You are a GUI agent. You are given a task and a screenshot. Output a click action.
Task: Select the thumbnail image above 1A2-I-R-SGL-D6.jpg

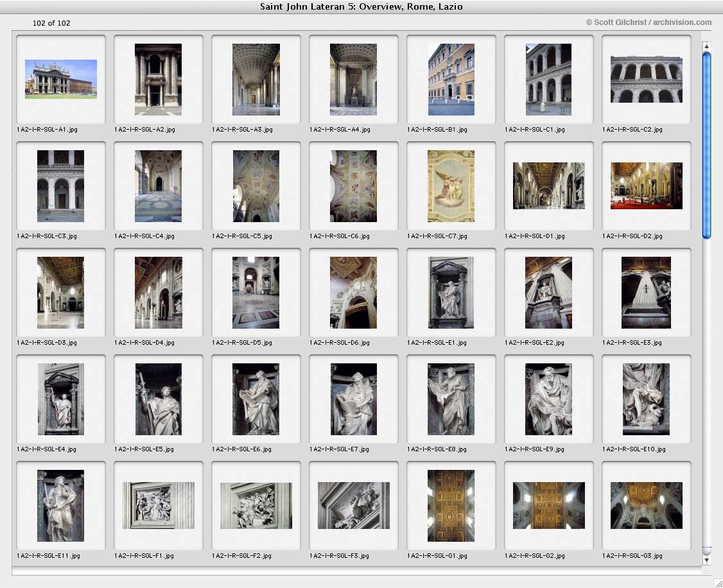353,293
